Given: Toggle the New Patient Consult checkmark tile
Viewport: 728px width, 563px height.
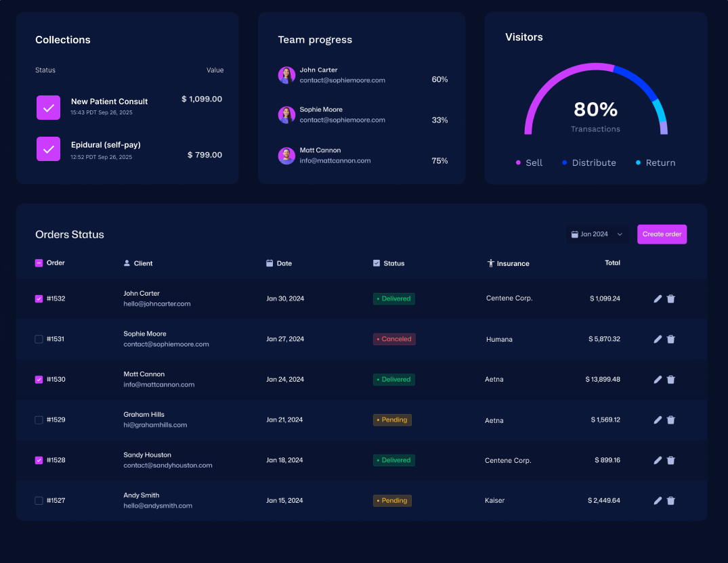Looking at the screenshot, I should (x=48, y=108).
